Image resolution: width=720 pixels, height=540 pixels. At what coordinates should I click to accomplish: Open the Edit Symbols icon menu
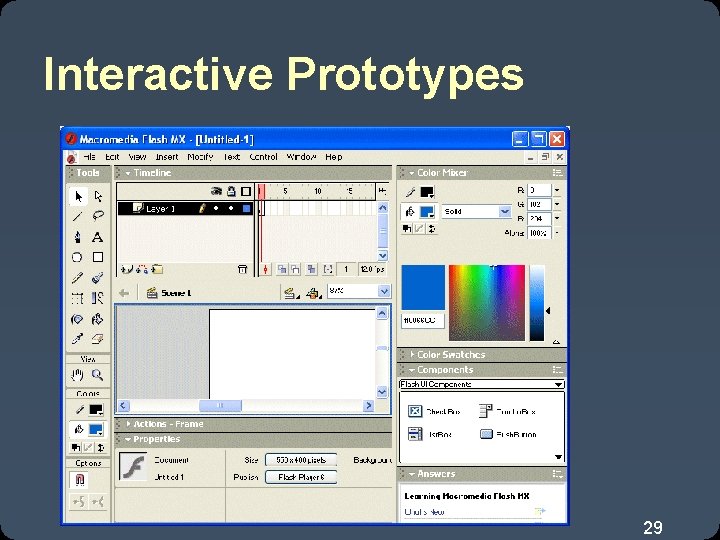[x=314, y=293]
